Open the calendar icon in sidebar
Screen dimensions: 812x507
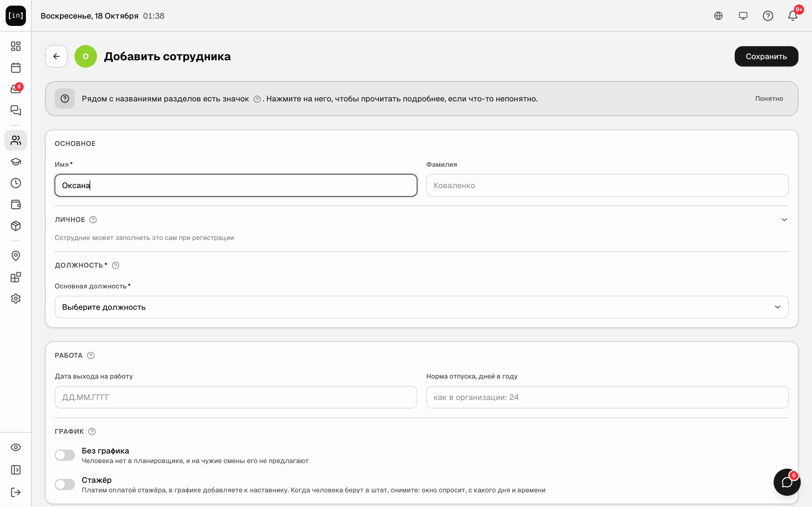[16, 68]
